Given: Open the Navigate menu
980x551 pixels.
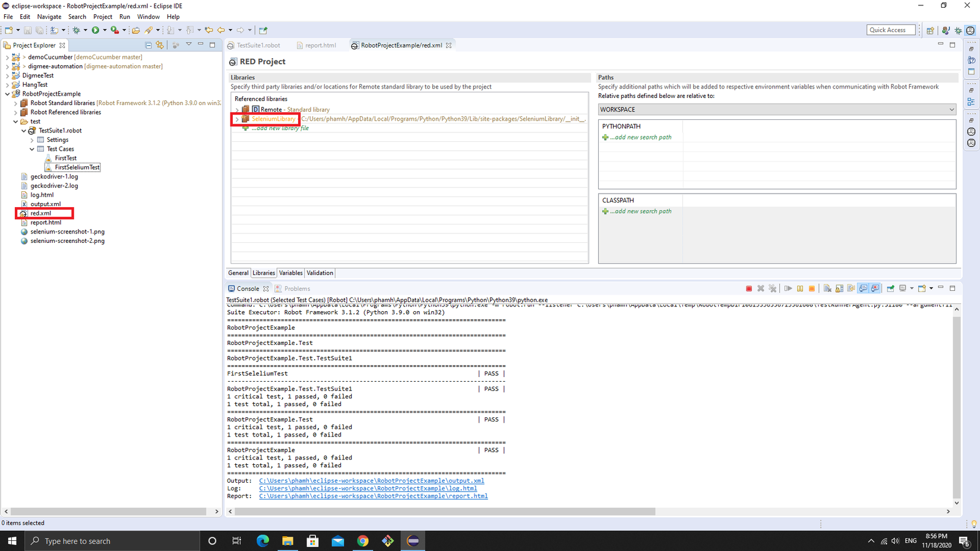Looking at the screenshot, I should click(x=49, y=17).
